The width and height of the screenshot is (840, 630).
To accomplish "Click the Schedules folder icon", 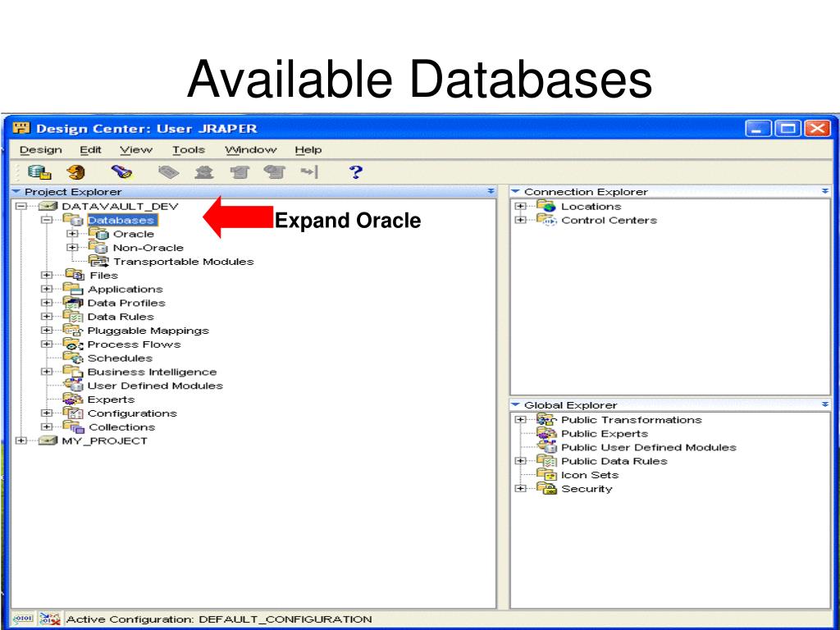I will coord(73,358).
